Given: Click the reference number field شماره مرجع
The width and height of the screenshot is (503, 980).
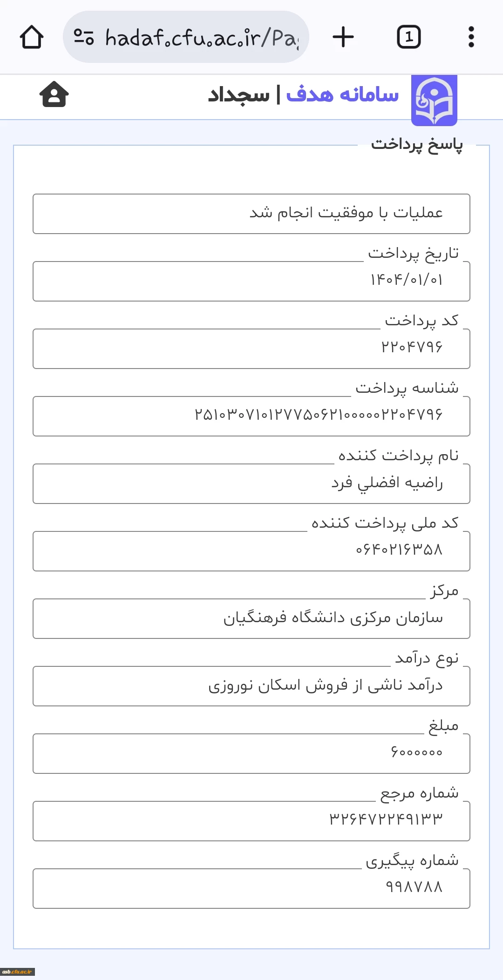Looking at the screenshot, I should click(x=251, y=821).
